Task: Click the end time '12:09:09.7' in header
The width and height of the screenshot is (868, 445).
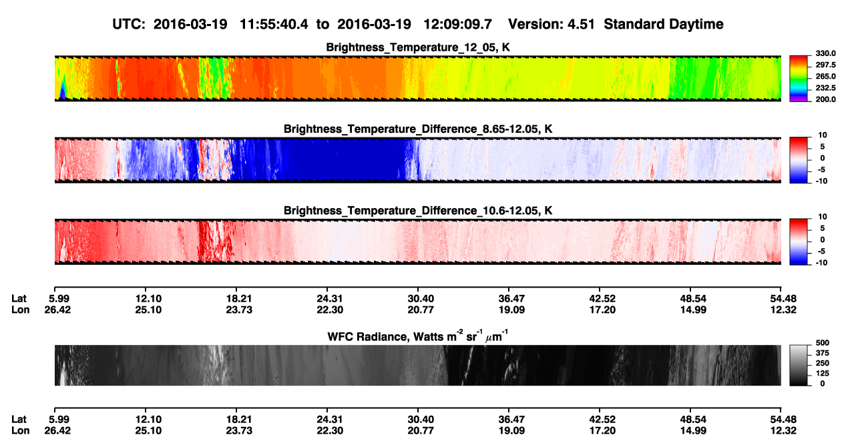Action: pyautogui.click(x=458, y=25)
